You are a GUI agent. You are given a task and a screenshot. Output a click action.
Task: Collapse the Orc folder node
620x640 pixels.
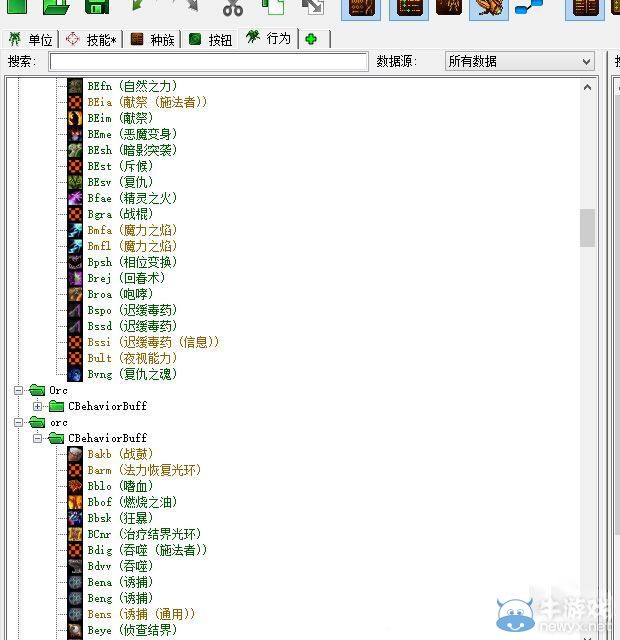coord(18,390)
